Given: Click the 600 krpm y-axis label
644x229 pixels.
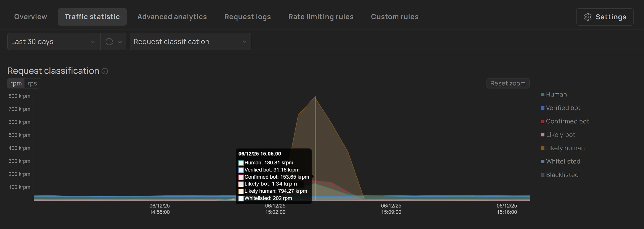Looking at the screenshot, I should tap(19, 122).
